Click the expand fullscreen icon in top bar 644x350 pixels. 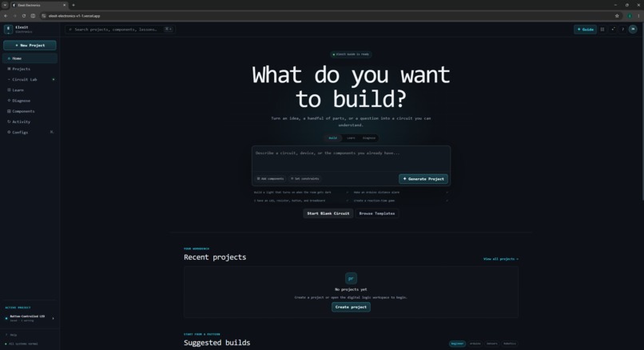613,29
